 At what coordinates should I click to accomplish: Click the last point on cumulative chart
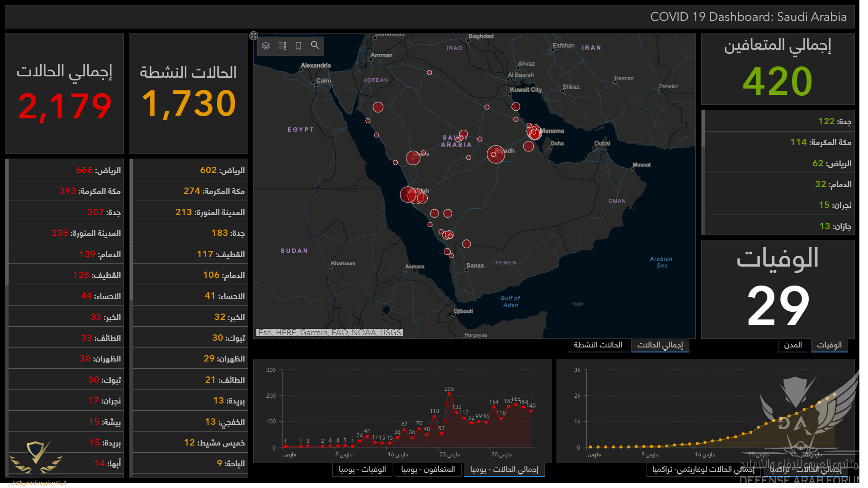[x=835, y=394]
